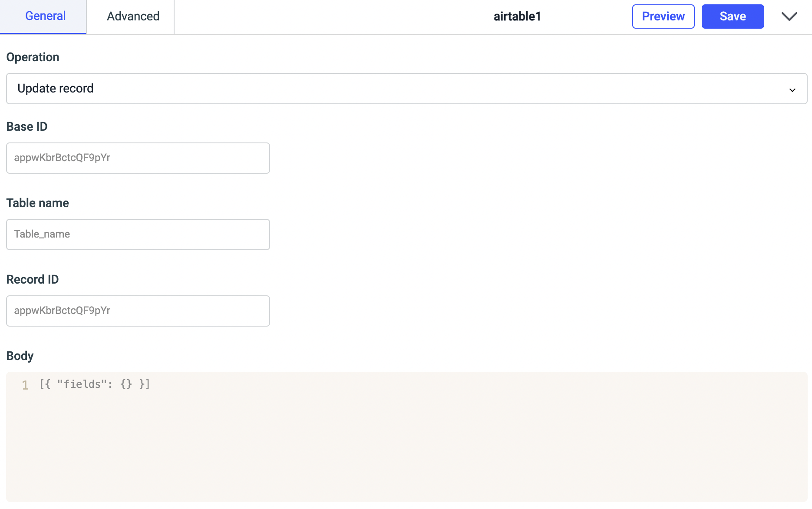Click the empty braces in Body JSON
Screen dimensions: 812x509
pyautogui.click(x=126, y=384)
